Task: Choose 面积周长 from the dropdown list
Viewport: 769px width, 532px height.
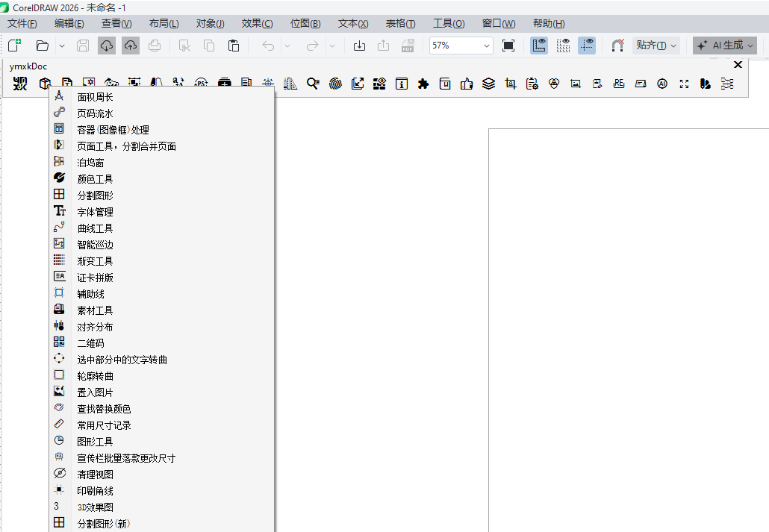Action: pyautogui.click(x=162, y=97)
